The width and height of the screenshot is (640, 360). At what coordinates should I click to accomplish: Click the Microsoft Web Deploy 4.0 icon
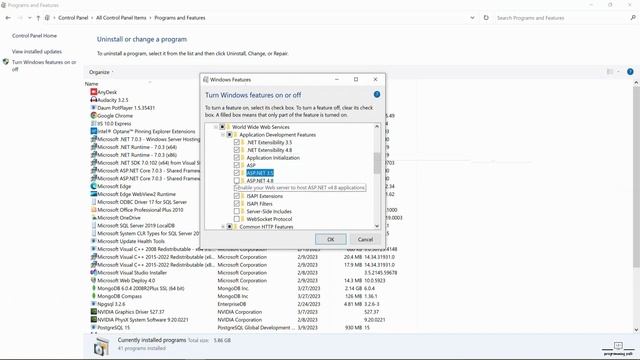93,280
